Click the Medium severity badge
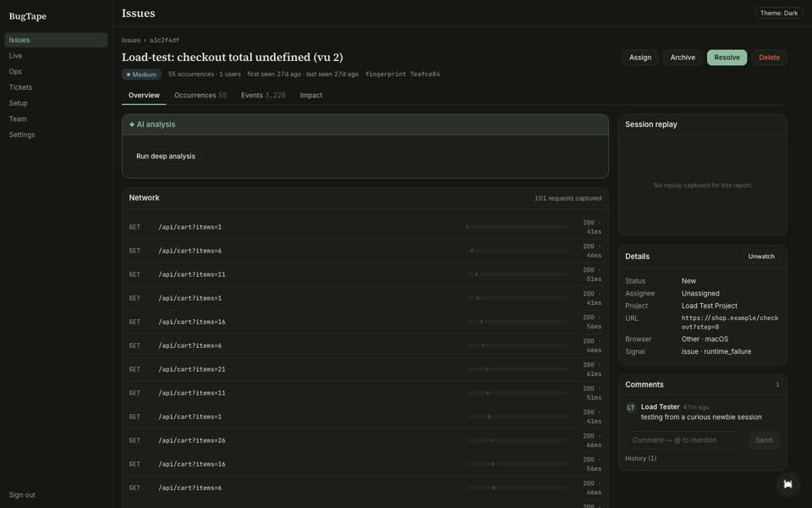 [x=141, y=75]
